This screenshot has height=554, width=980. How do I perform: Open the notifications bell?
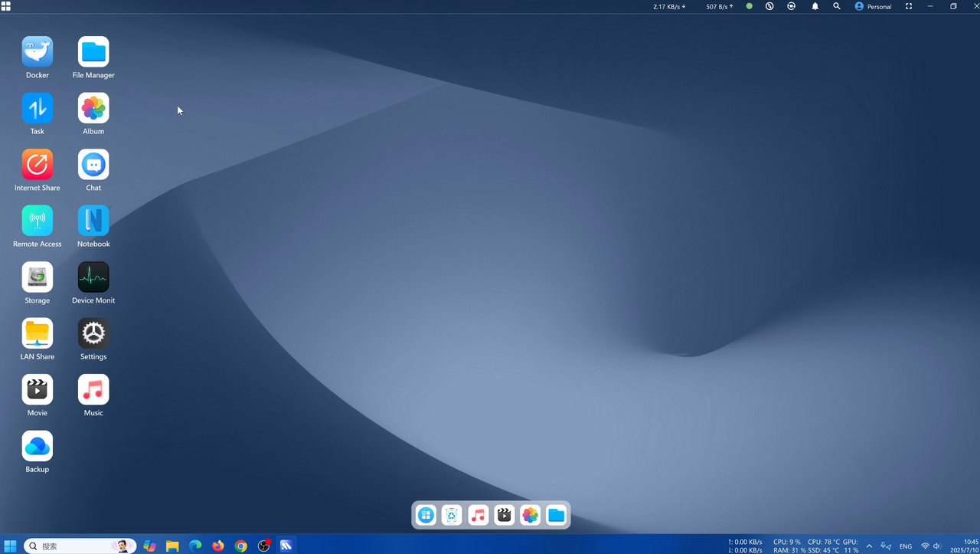point(815,6)
